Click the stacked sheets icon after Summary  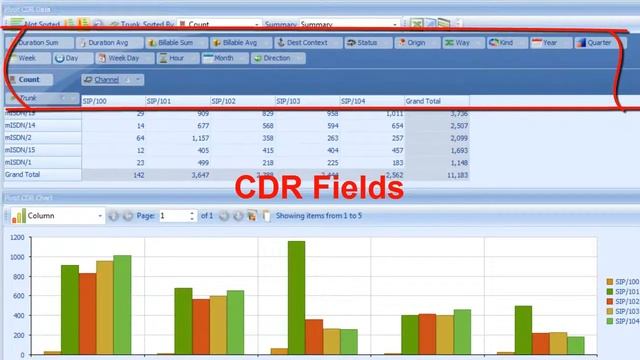click(444, 23)
